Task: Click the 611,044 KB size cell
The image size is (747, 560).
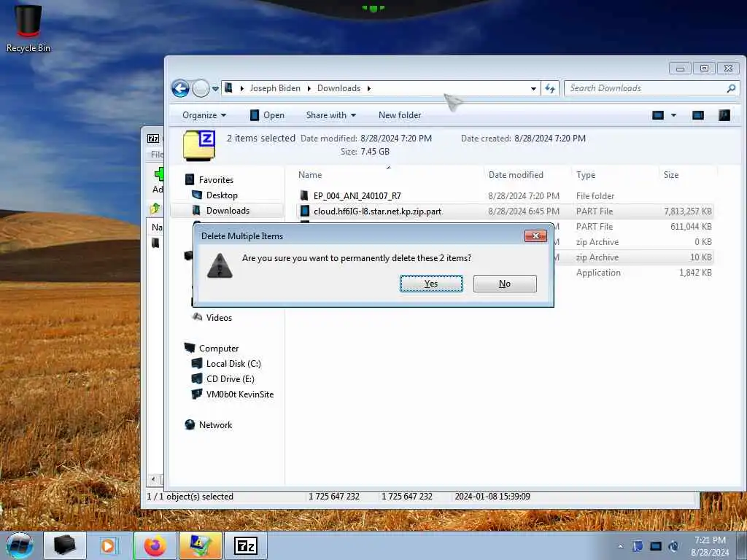Action: 691,227
